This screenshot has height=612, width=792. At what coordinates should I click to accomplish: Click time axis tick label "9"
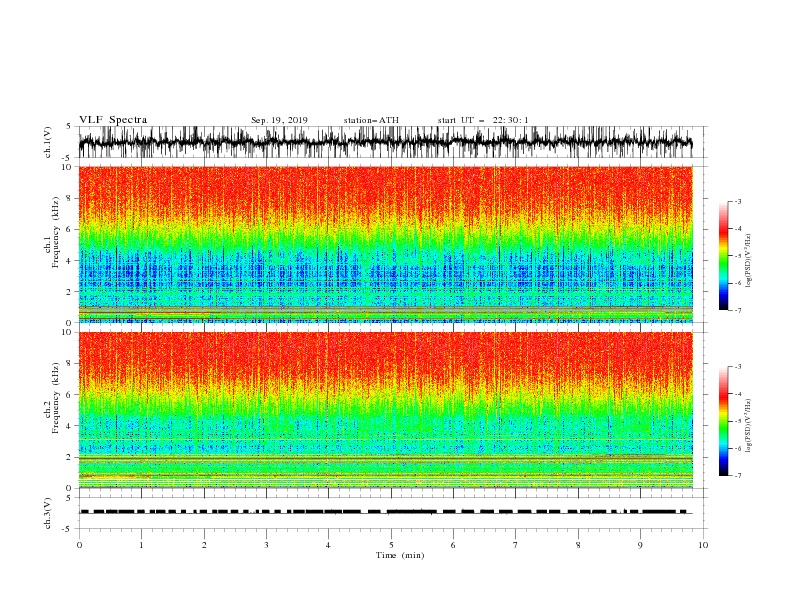(640, 545)
